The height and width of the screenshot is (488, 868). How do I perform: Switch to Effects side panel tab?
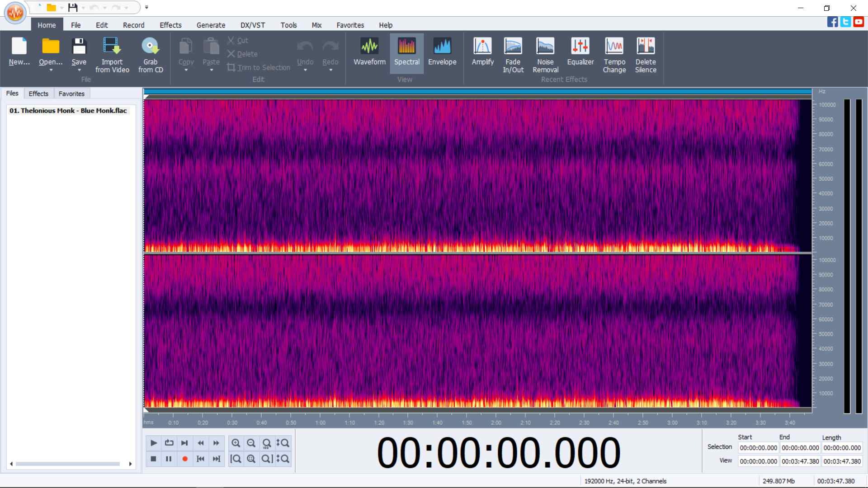click(38, 94)
